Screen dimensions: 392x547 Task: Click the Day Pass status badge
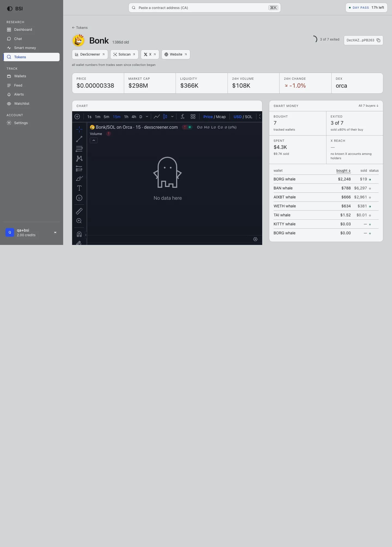tap(366, 8)
